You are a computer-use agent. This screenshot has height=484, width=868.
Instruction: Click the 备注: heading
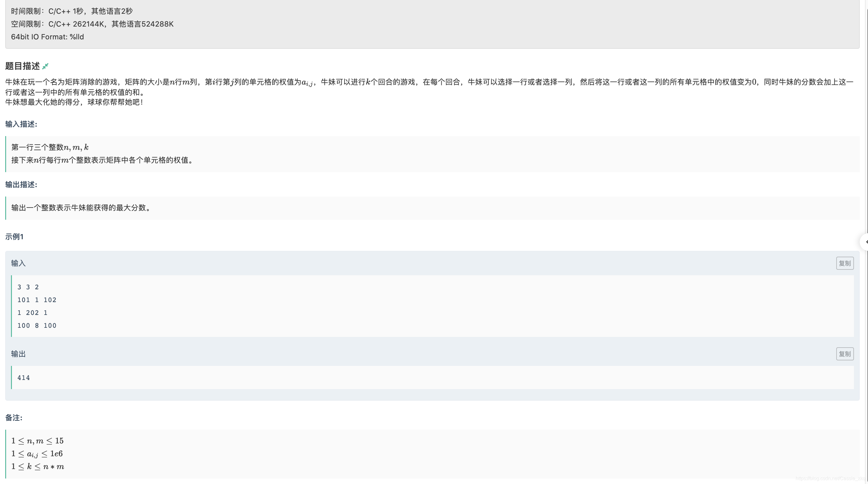coord(14,418)
